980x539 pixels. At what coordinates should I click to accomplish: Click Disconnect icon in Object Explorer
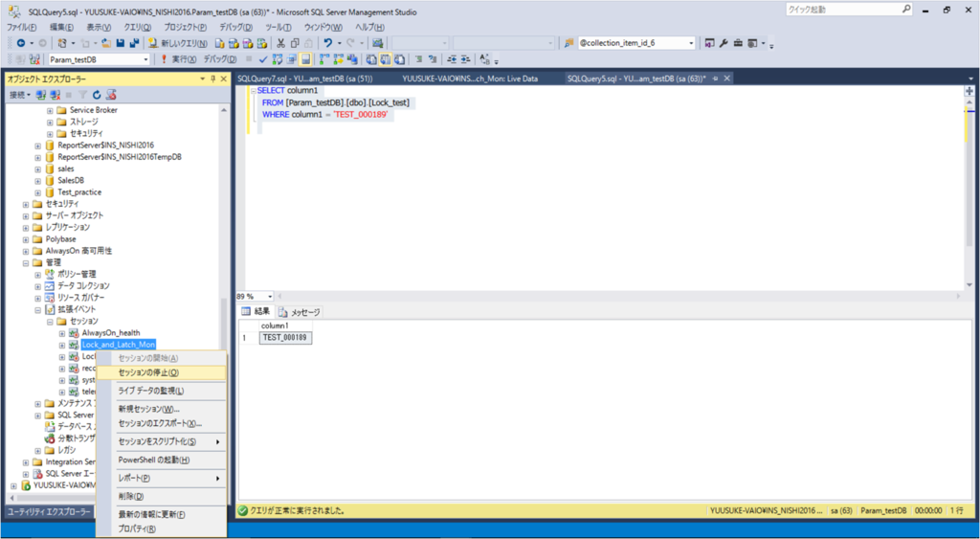tap(55, 95)
